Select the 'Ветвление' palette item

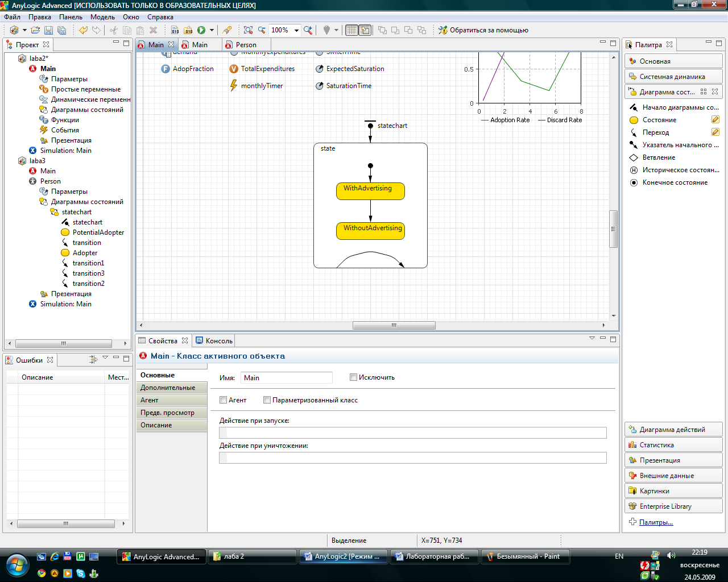(652, 157)
